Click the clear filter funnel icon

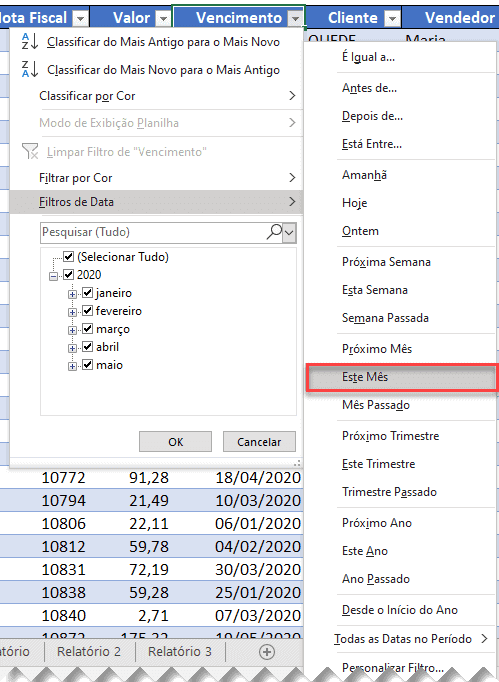[30, 151]
